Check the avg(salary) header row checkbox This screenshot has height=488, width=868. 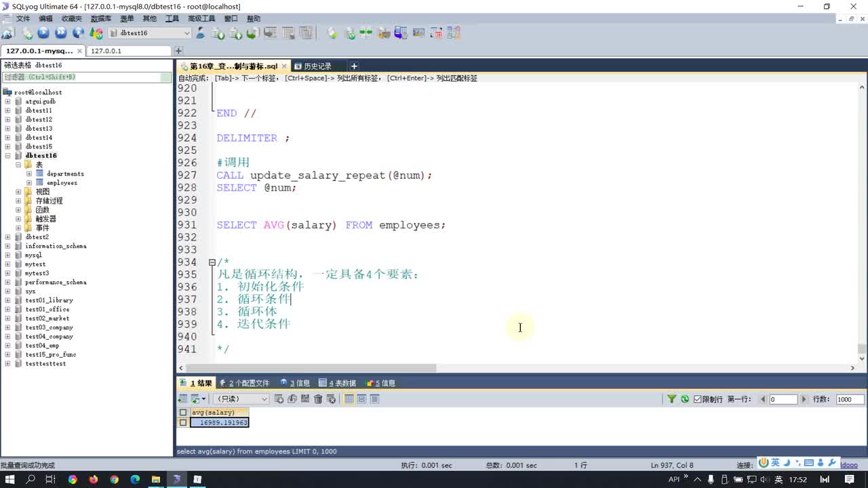click(x=183, y=412)
